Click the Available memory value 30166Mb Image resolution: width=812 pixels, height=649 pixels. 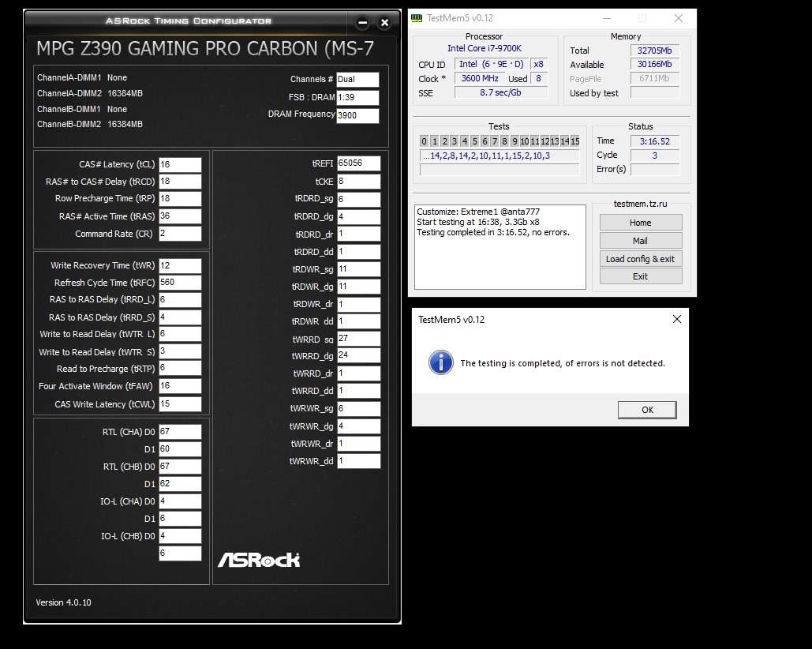coord(655,64)
